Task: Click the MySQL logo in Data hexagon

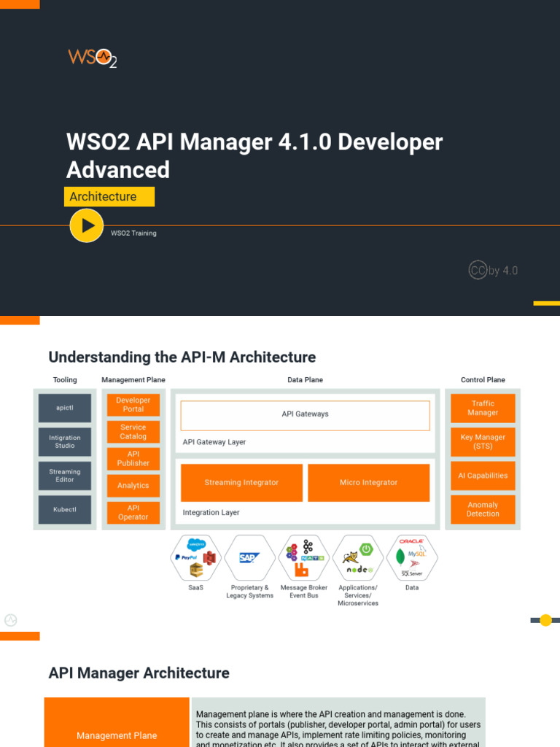Action: coord(417,553)
